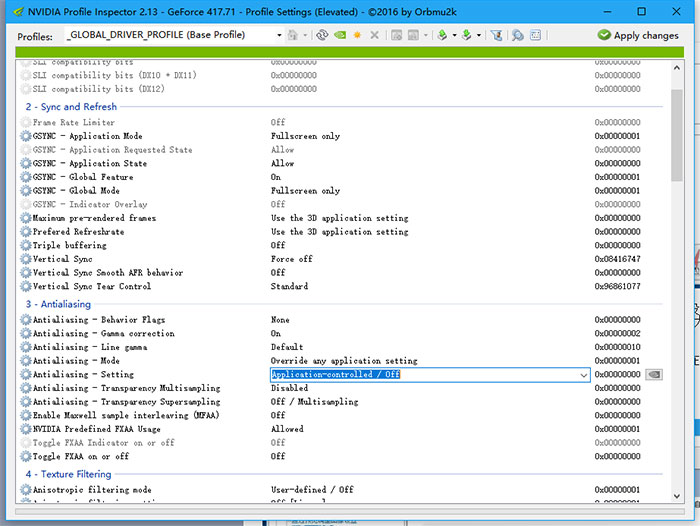
Task: Click gear icon of Toggle FXAA on or off
Action: click(26, 456)
